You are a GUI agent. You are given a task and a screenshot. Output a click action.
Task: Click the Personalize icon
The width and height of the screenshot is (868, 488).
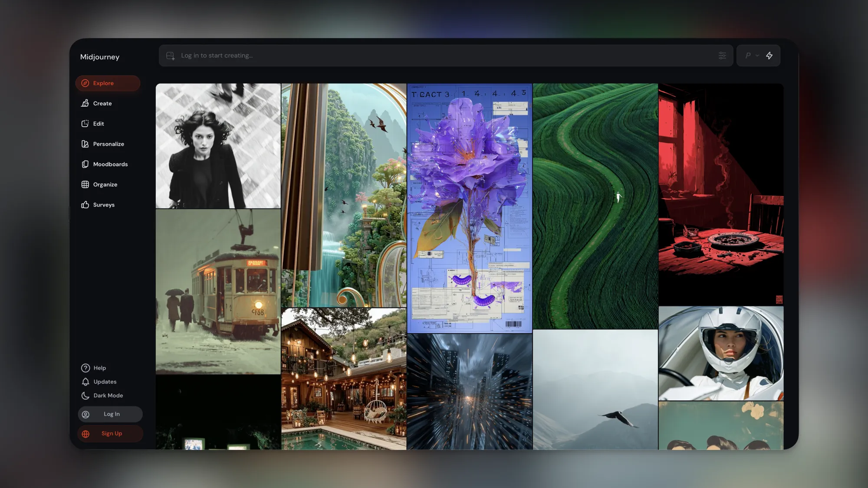point(85,144)
